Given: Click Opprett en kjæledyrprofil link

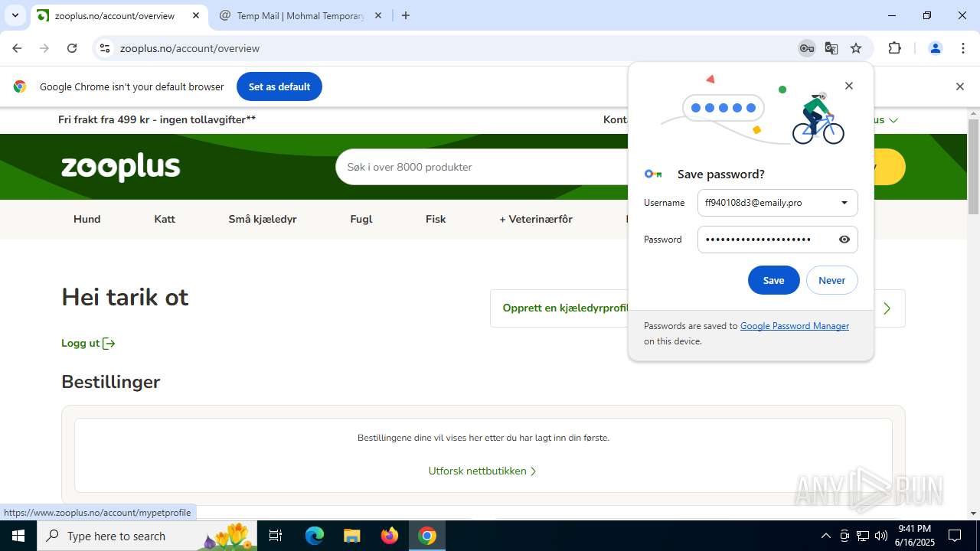Looking at the screenshot, I should tap(565, 308).
